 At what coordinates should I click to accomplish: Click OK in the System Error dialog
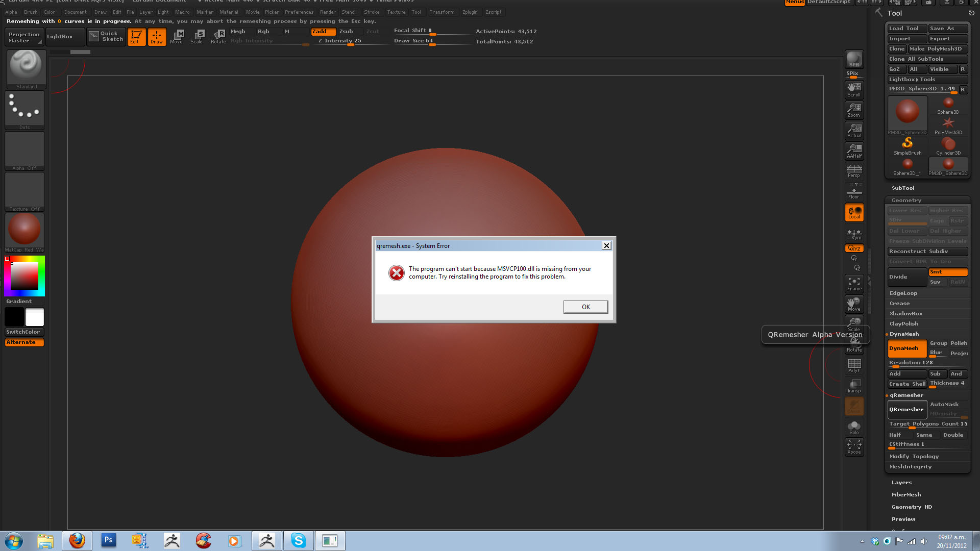(585, 307)
